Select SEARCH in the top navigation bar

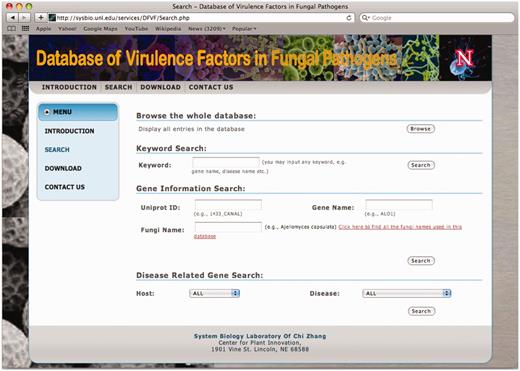pyautogui.click(x=118, y=87)
